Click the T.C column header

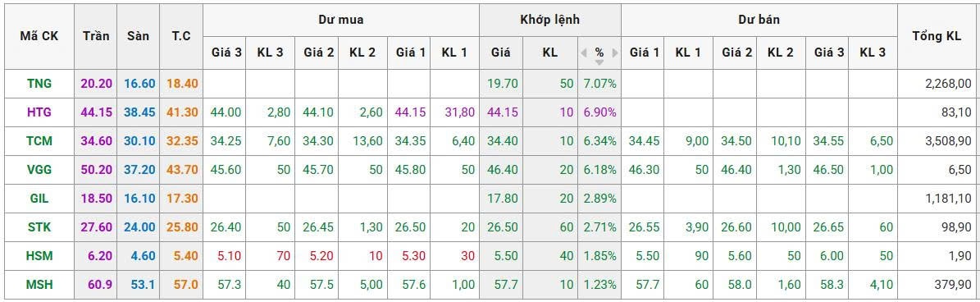click(x=181, y=36)
